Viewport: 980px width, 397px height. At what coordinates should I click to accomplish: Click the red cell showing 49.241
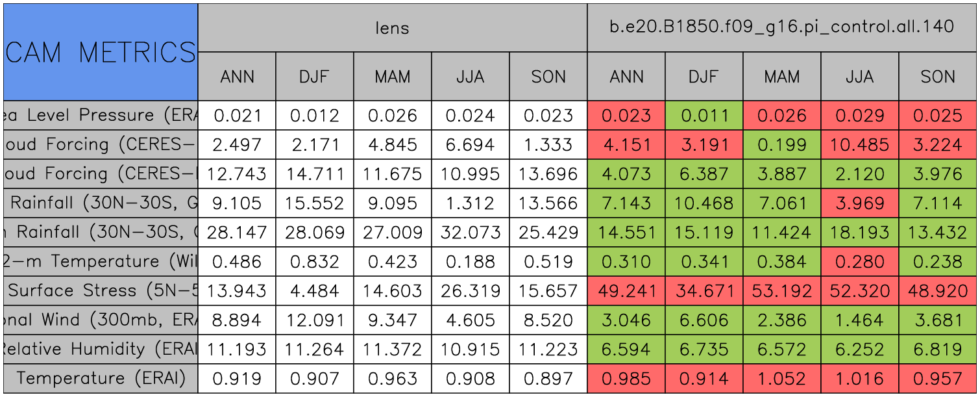coord(626,290)
